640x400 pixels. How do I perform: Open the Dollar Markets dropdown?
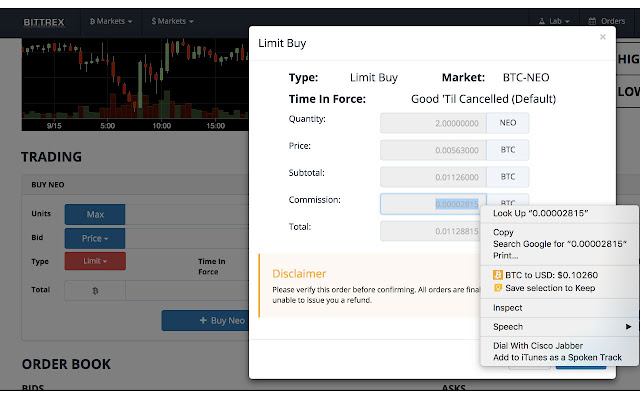click(x=172, y=21)
